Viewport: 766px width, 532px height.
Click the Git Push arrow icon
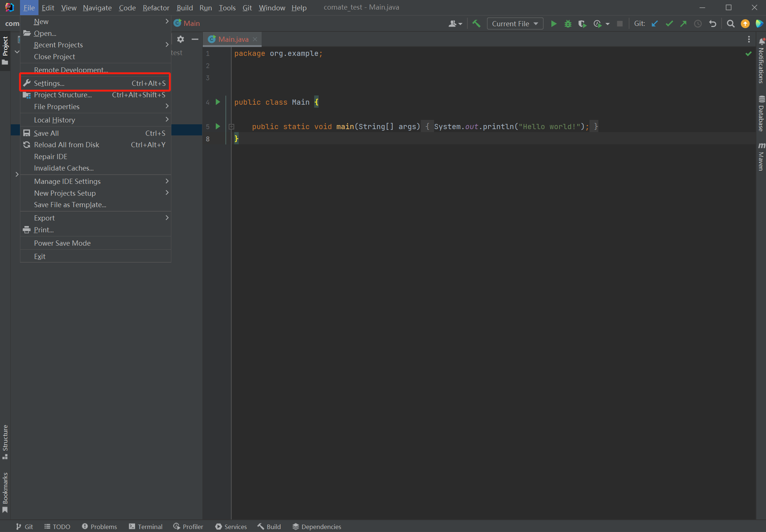pos(683,24)
